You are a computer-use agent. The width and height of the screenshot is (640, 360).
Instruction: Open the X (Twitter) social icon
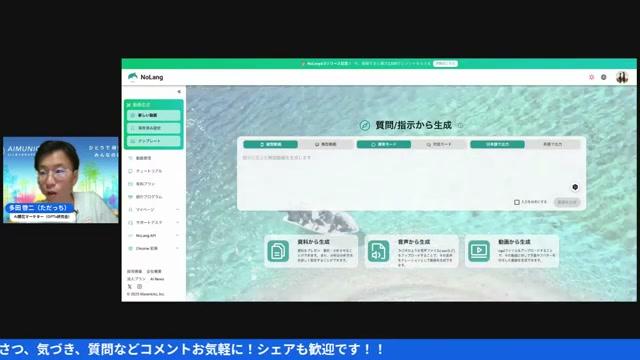coord(130,287)
